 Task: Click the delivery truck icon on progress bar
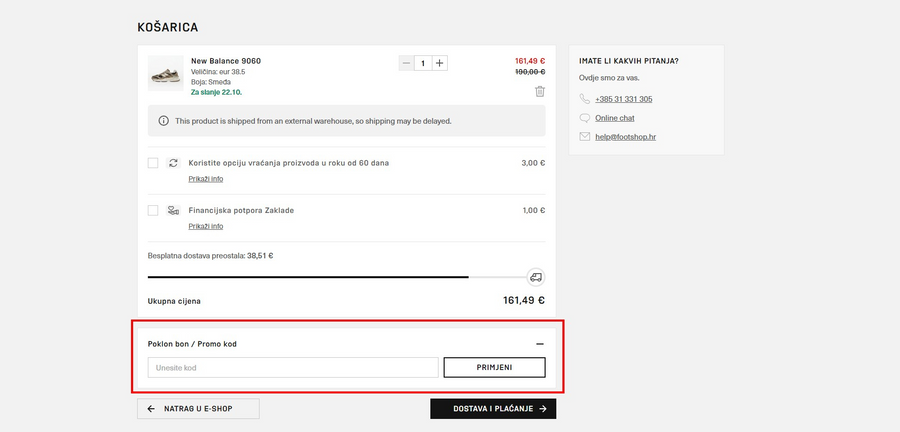click(x=536, y=277)
